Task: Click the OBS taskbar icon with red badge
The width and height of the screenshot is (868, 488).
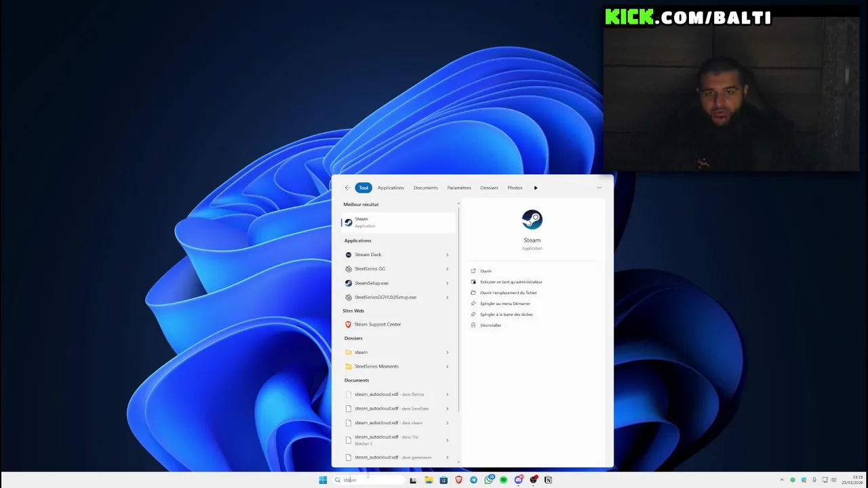Action: [x=534, y=480]
